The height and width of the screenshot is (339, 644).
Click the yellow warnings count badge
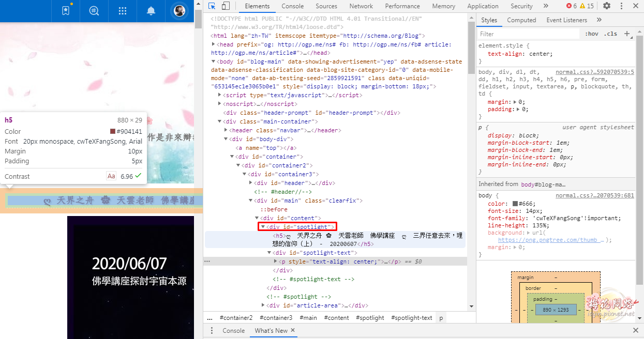(x=587, y=6)
